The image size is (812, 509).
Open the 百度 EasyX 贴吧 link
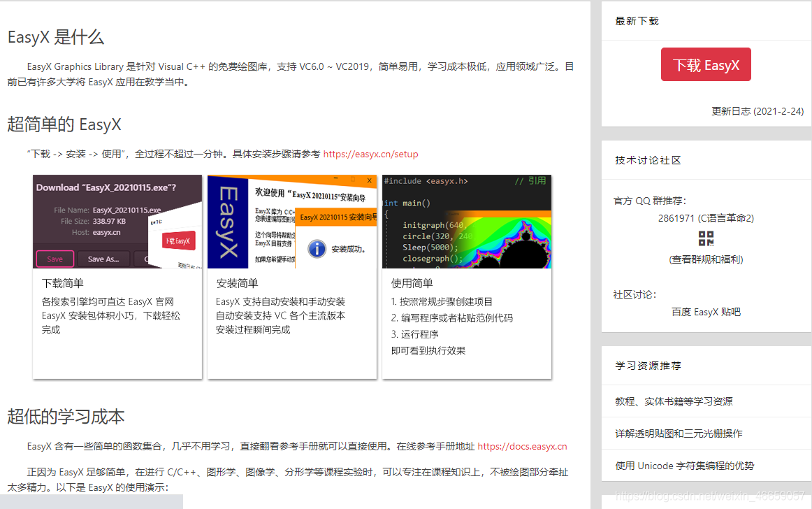coord(706,312)
